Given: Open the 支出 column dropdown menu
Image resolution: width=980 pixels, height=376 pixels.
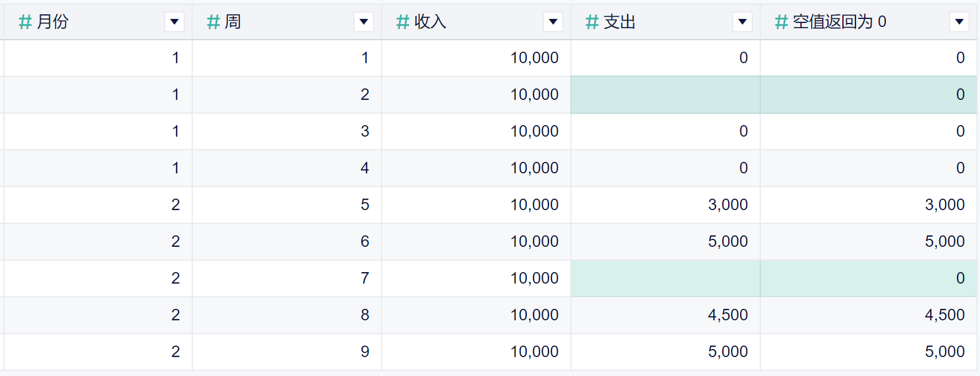Looking at the screenshot, I should click(x=742, y=22).
